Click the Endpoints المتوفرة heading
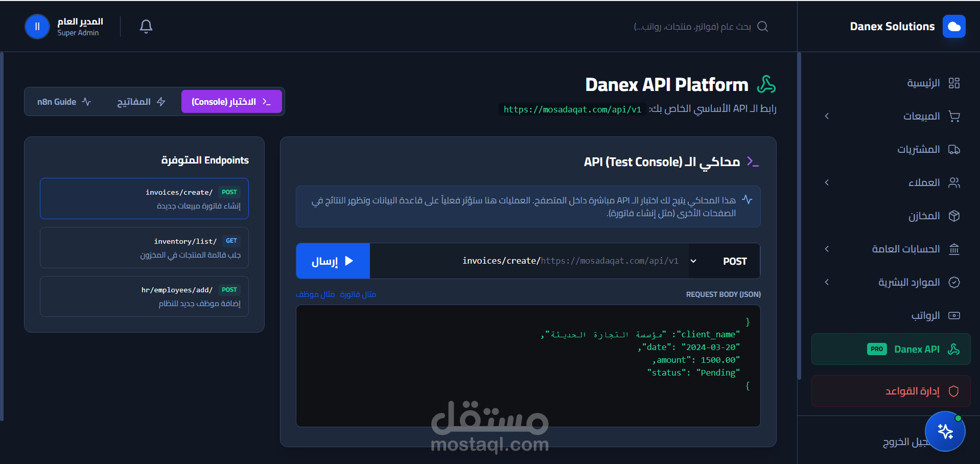Viewport: 980px width, 464px height. pos(205,160)
